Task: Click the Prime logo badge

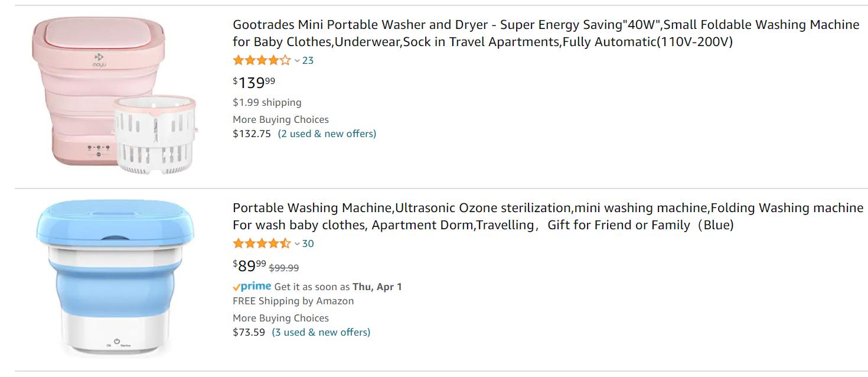Action: tap(252, 287)
